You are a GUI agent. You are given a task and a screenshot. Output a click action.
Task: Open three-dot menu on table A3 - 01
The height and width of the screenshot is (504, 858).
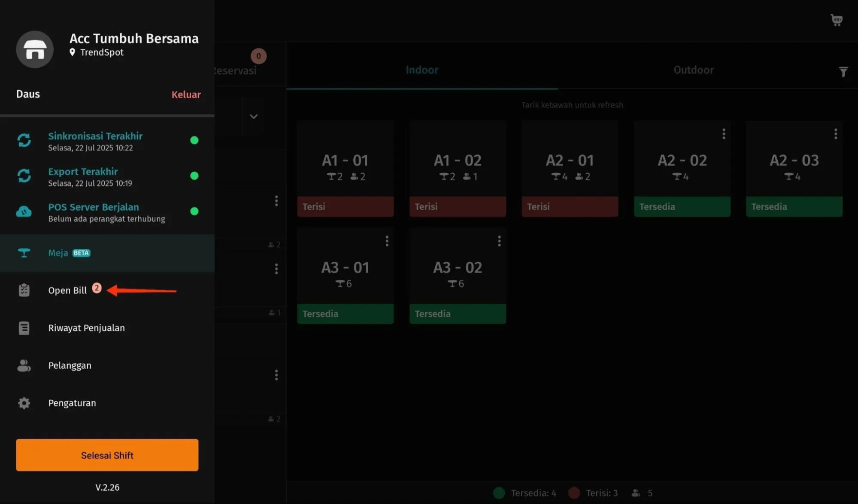pyautogui.click(x=387, y=241)
